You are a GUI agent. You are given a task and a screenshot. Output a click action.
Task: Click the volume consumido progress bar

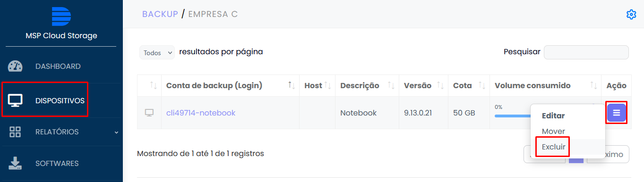point(513,116)
